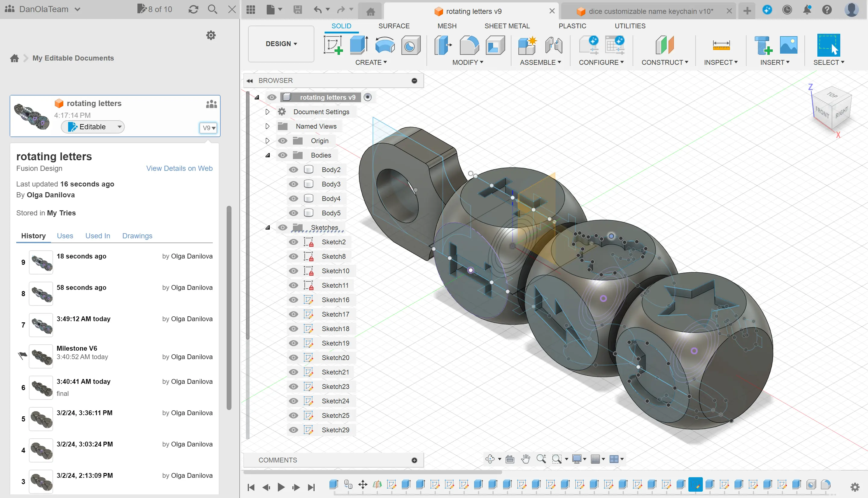
Task: Select the Hole tool
Action: click(x=410, y=45)
